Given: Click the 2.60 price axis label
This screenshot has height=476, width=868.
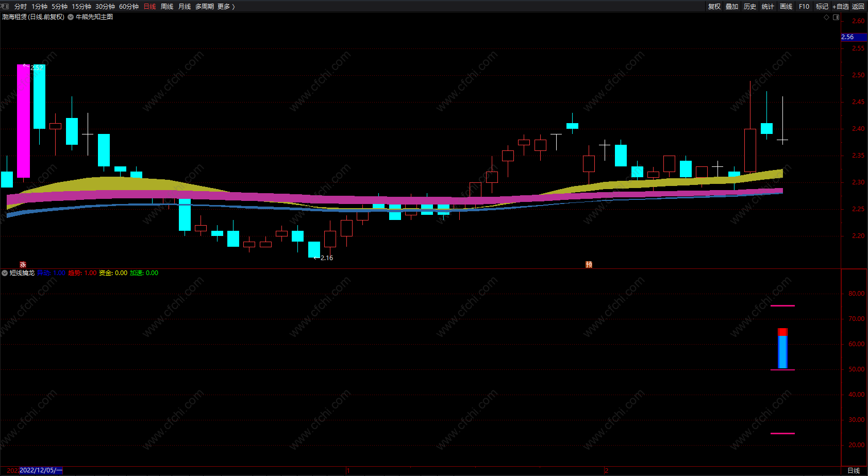Looking at the screenshot, I should pyautogui.click(x=858, y=21).
